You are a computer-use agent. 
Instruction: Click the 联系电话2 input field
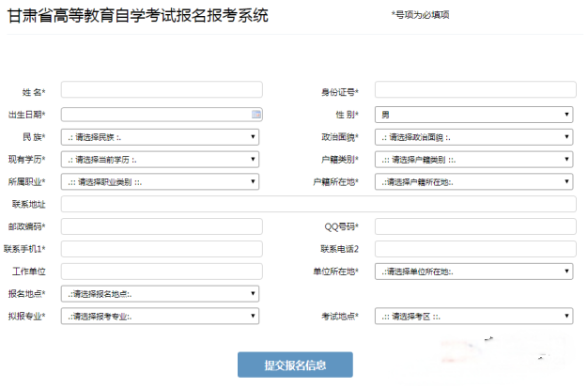(x=474, y=249)
